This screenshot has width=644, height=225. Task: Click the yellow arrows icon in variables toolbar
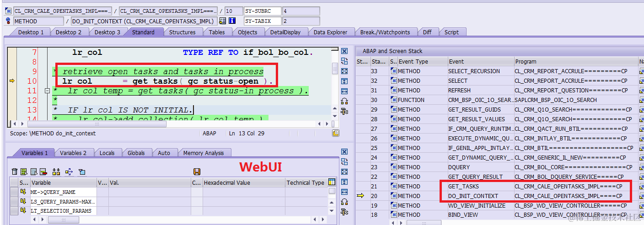pyautogui.click(x=69, y=171)
